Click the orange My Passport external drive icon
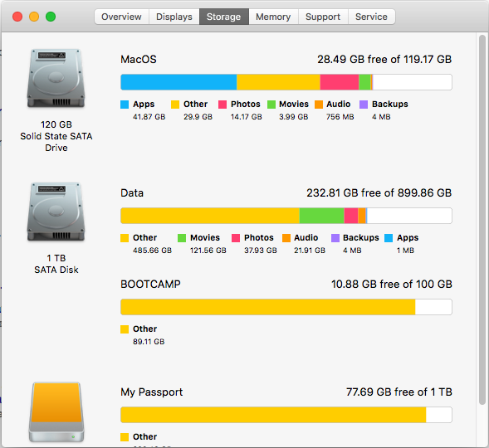The image size is (489, 448). (56, 411)
